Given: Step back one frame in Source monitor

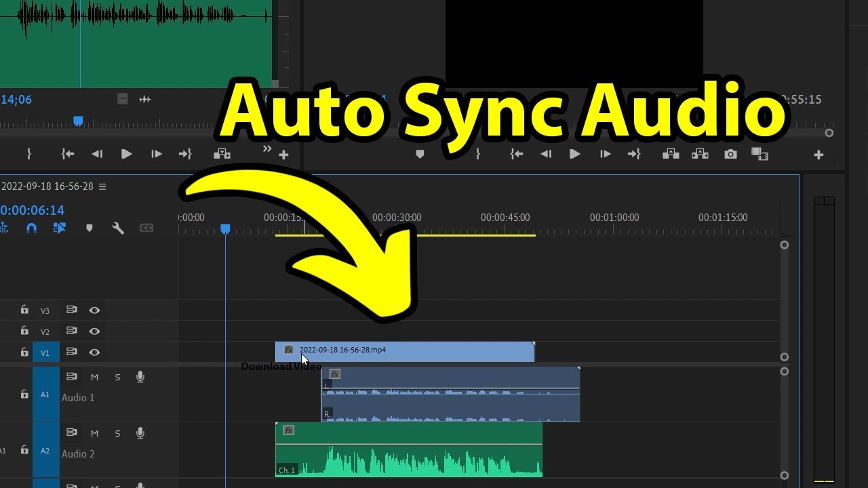Looking at the screenshot, I should pyautogui.click(x=97, y=155).
